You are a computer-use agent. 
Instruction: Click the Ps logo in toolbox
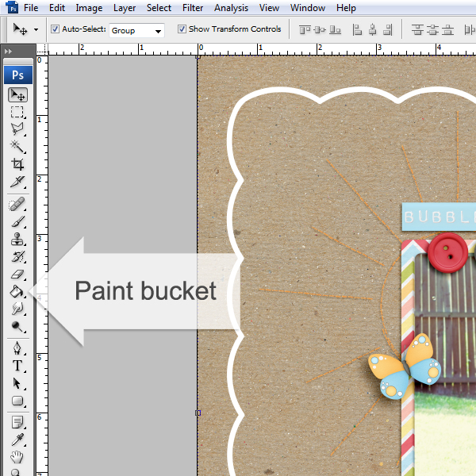[x=18, y=75]
